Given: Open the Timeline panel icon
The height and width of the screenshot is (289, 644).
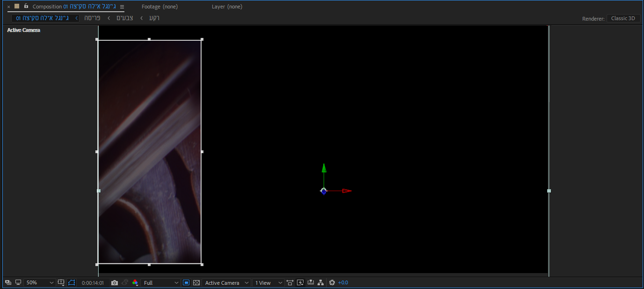Looking at the screenshot, I should pyautogui.click(x=311, y=283).
